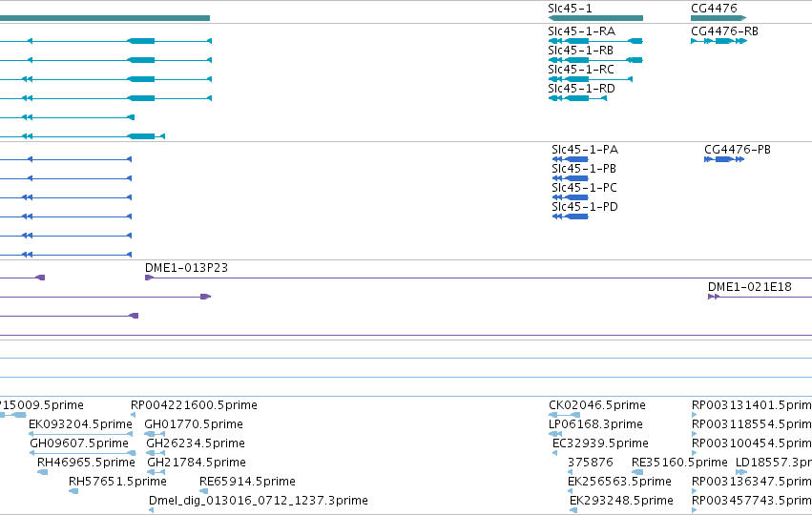Click the LP06168.3prime EST label
The width and height of the screenshot is (812, 515).
pyautogui.click(x=595, y=423)
